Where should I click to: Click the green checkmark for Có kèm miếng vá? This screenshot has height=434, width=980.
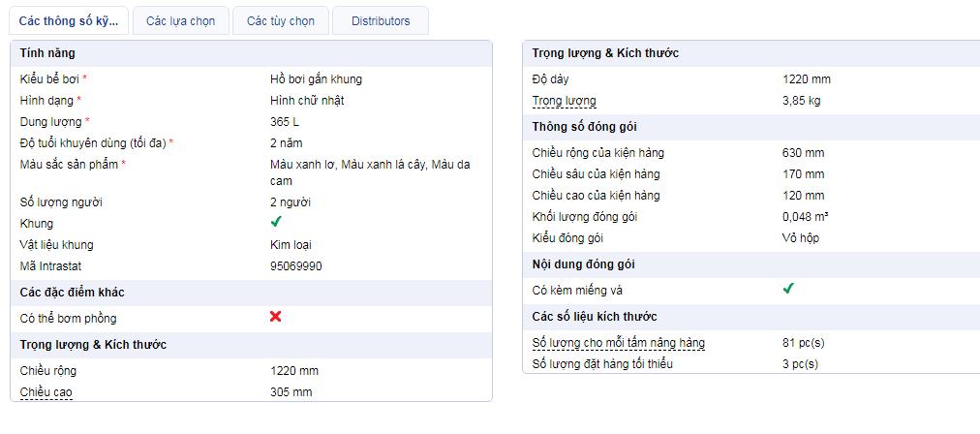788,289
